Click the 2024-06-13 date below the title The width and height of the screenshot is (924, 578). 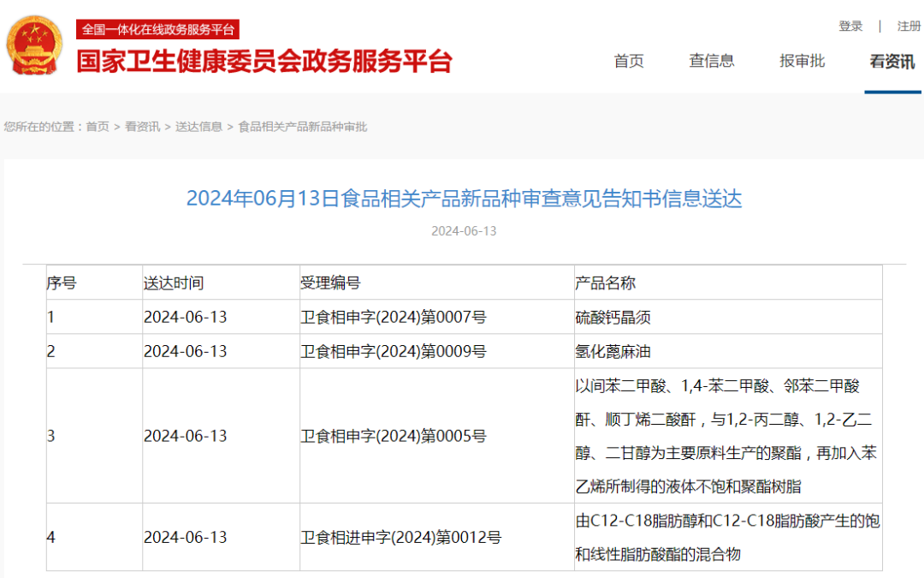click(x=462, y=229)
